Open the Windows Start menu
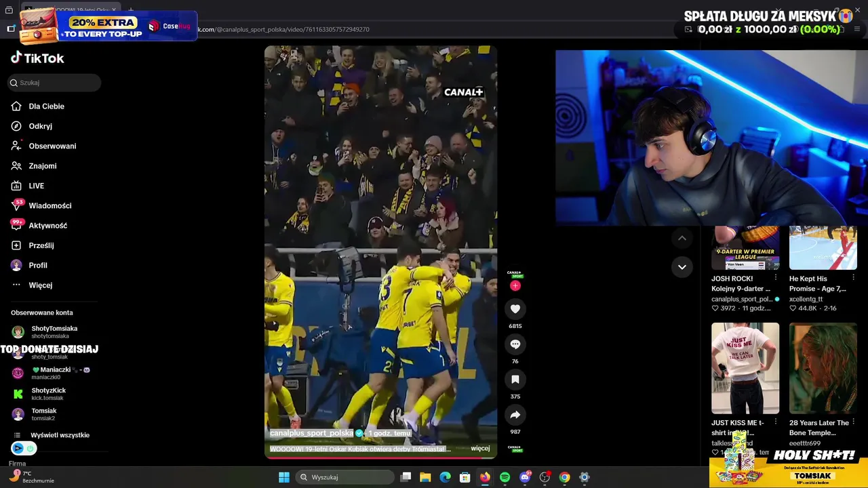 284,477
